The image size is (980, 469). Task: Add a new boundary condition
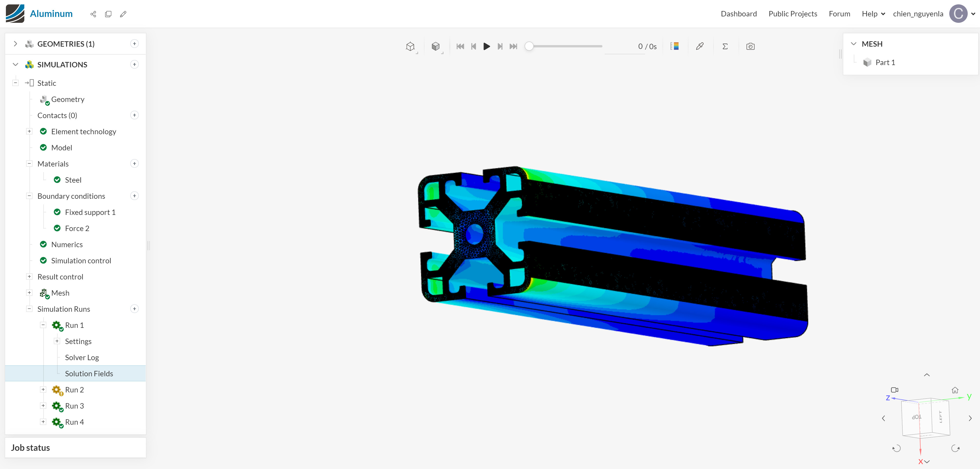[x=134, y=196]
